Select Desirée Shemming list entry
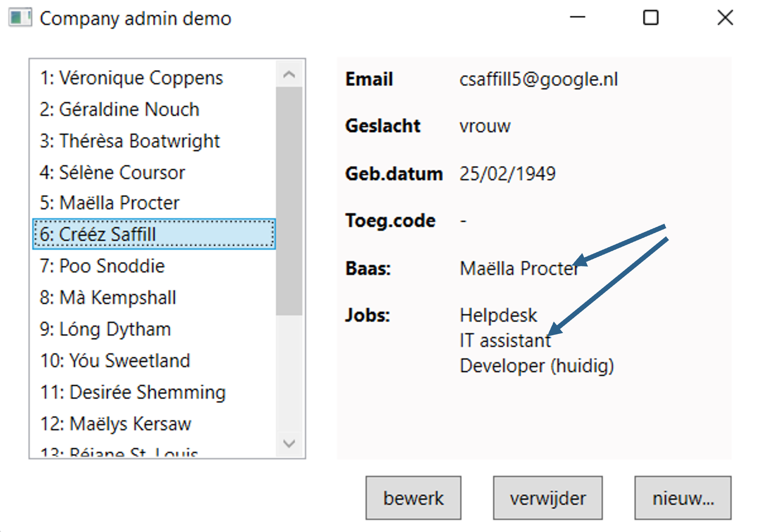This screenshot has height=532, width=758. (132, 392)
